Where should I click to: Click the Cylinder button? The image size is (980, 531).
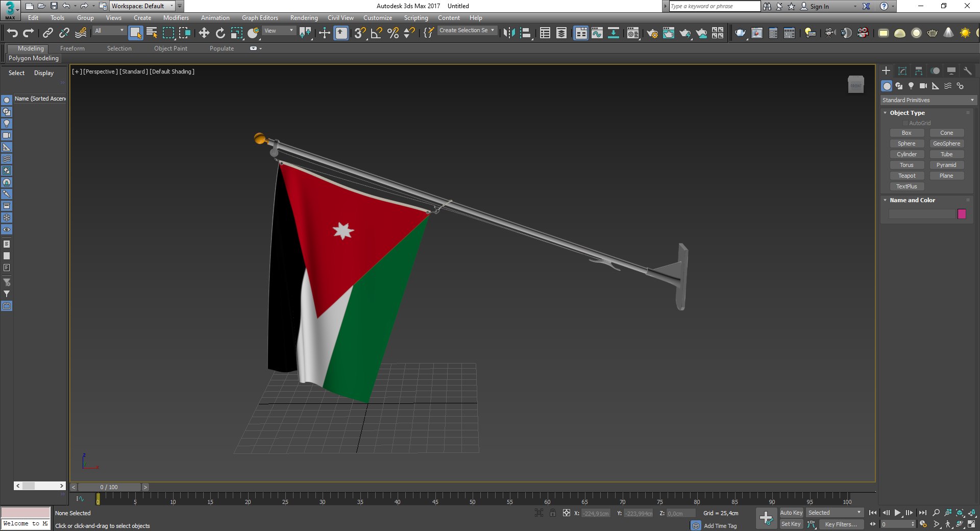906,154
